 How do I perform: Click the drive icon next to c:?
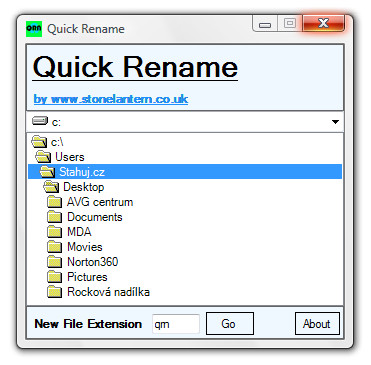click(x=40, y=121)
